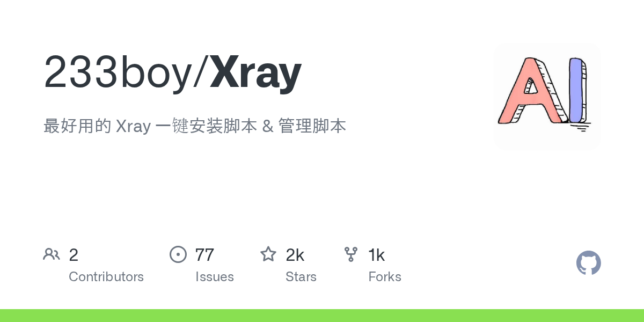
Task: Click the Issues circle-dot icon
Action: [178, 254]
